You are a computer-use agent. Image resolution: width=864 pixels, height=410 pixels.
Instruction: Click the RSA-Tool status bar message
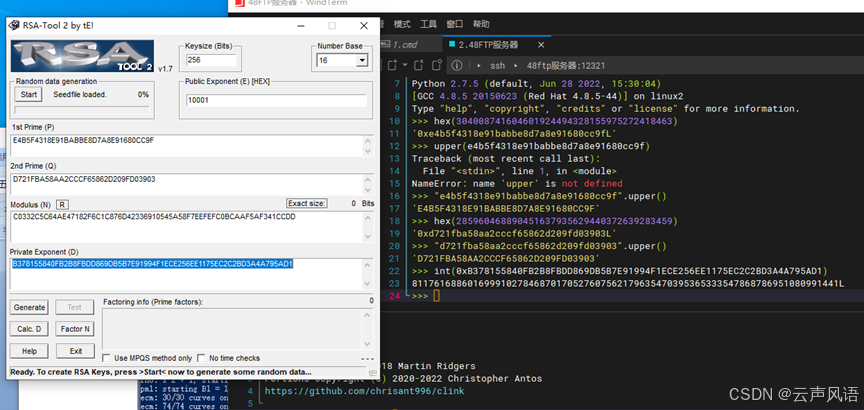click(x=161, y=372)
